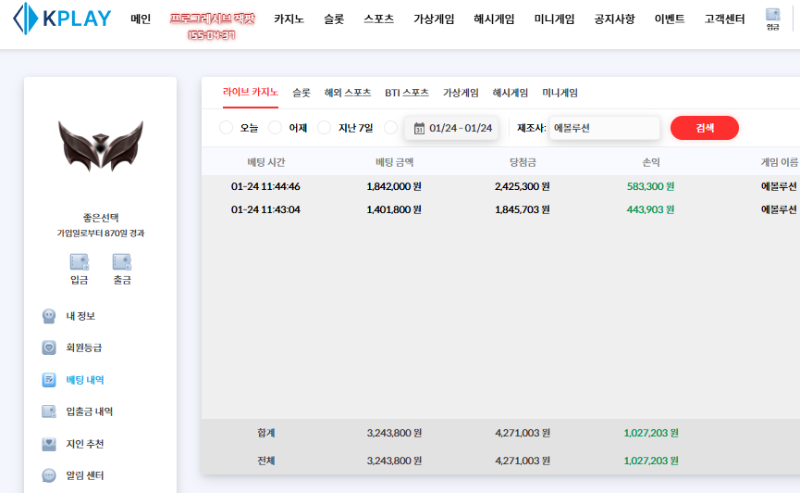This screenshot has height=493, width=800.
Task: Open 고객센터 in the top navigation
Action: pyautogui.click(x=726, y=19)
